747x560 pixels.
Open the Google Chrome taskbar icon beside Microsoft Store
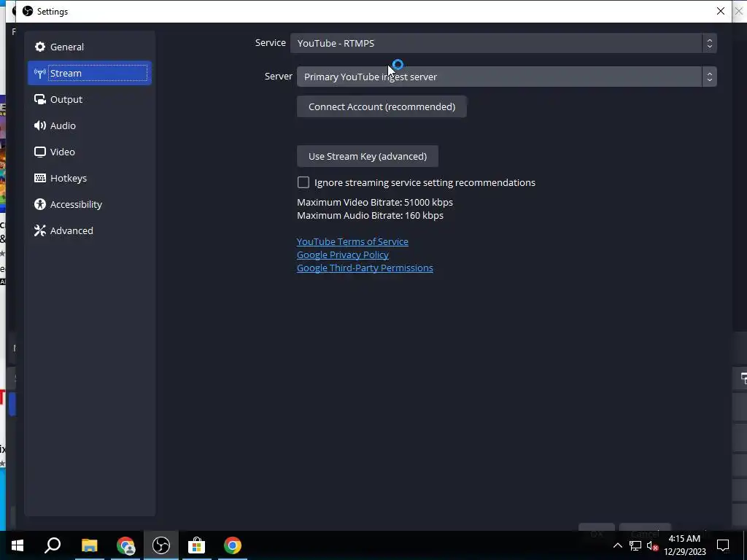(233, 545)
